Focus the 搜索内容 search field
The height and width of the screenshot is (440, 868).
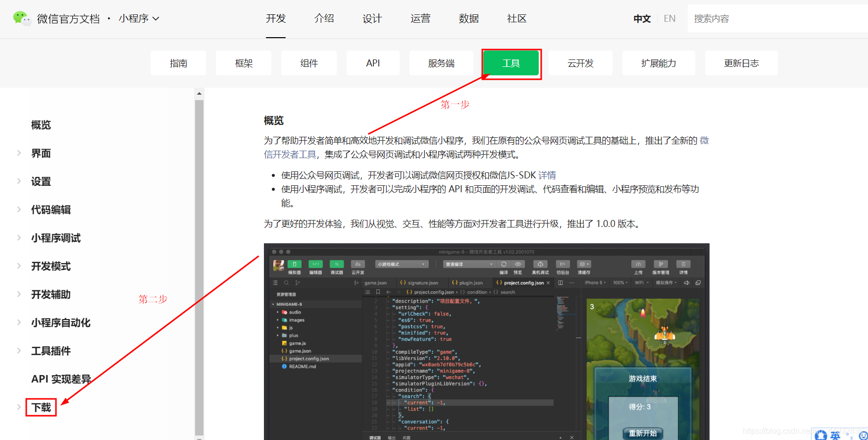coord(777,18)
